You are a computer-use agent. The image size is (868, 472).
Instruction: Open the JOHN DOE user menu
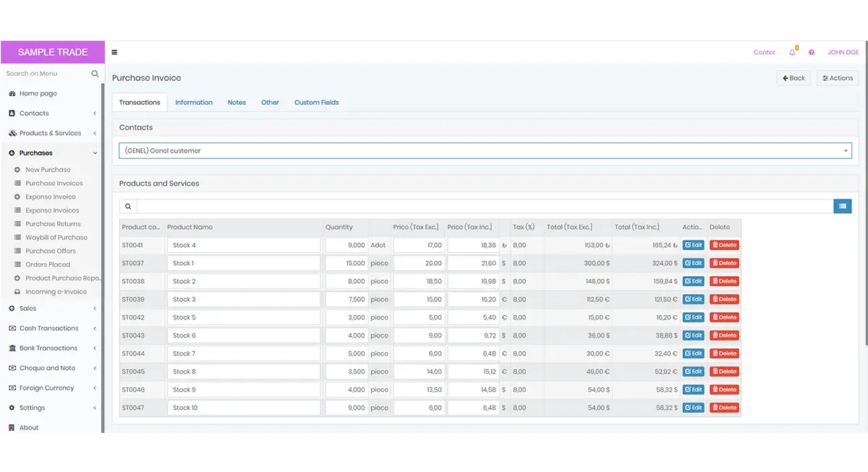click(x=843, y=53)
